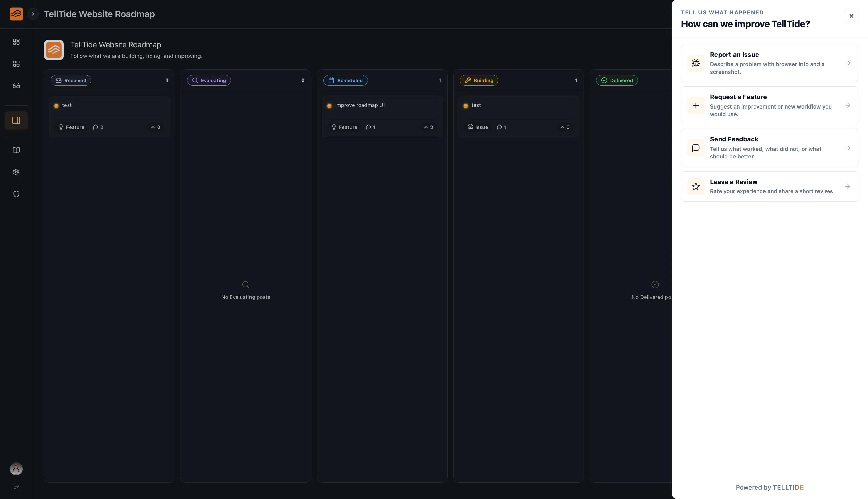The image size is (868, 499).
Task: Close the feedback panel with X
Action: pyautogui.click(x=851, y=16)
